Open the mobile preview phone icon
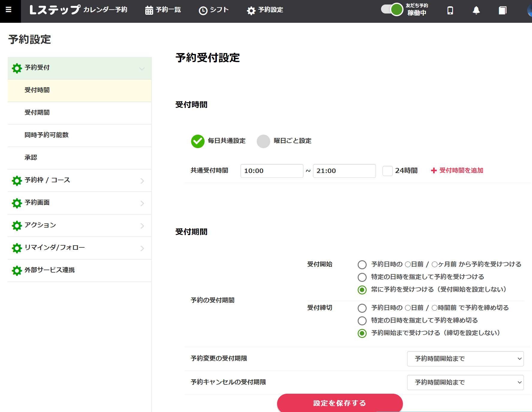Viewport: 532px width, 412px height. click(450, 10)
